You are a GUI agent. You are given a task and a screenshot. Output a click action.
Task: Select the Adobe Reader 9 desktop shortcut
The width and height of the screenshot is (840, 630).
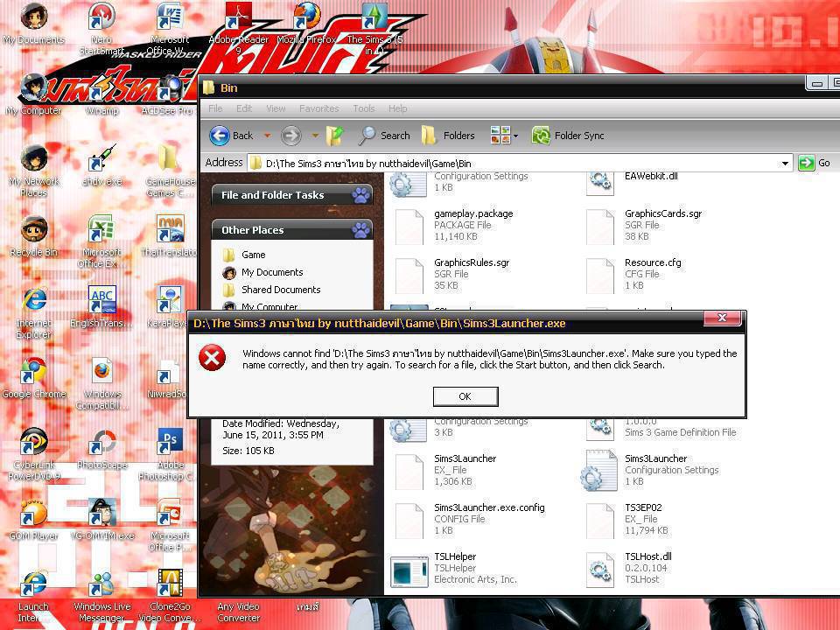coord(238,29)
